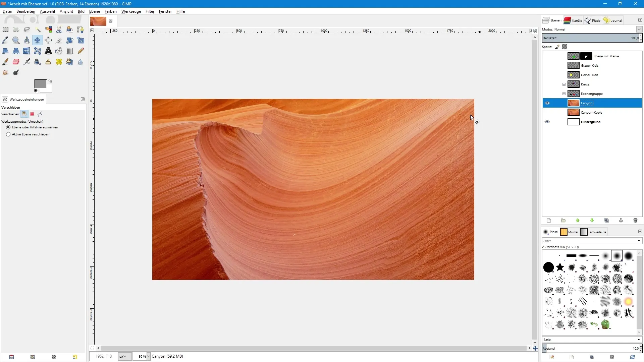Choose the Eraser tool
The image size is (644, 362).
(16, 62)
